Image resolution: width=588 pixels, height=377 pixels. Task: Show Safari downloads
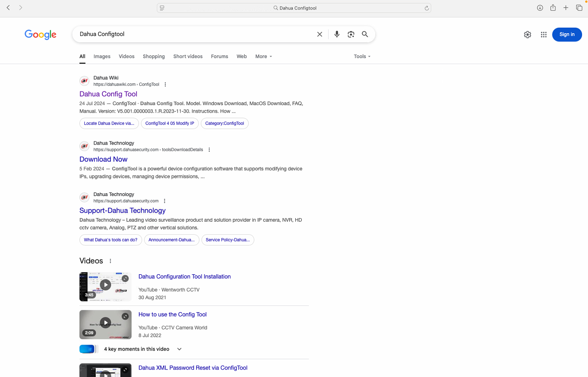[x=540, y=8]
